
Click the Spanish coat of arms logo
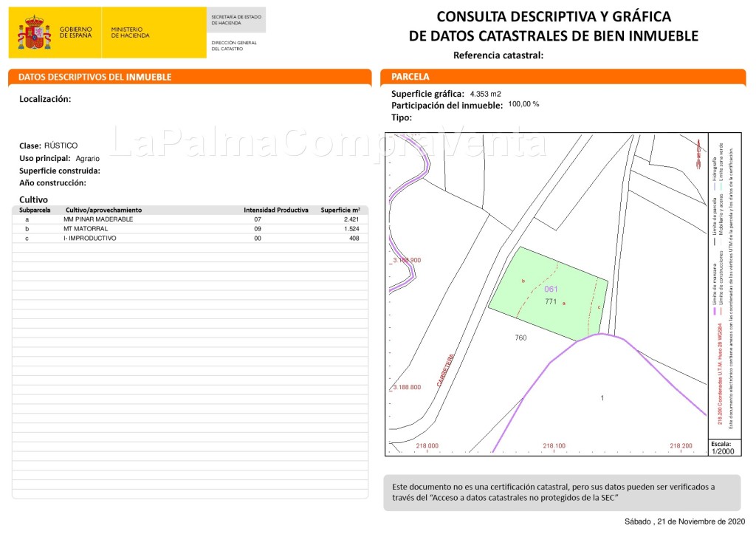34,33
